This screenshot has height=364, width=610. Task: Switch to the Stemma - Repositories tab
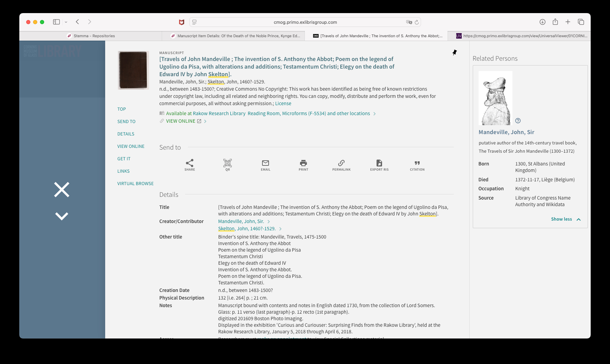pyautogui.click(x=91, y=36)
